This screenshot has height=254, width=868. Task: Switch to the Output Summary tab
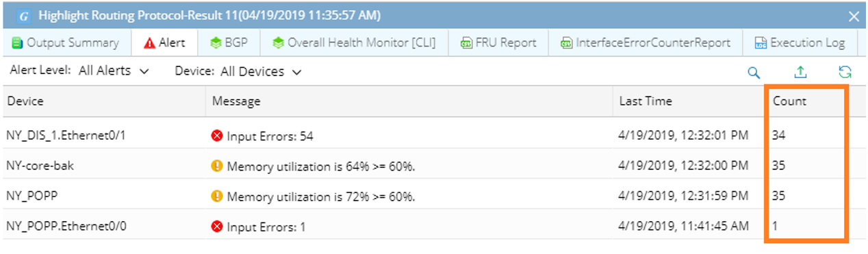click(66, 42)
